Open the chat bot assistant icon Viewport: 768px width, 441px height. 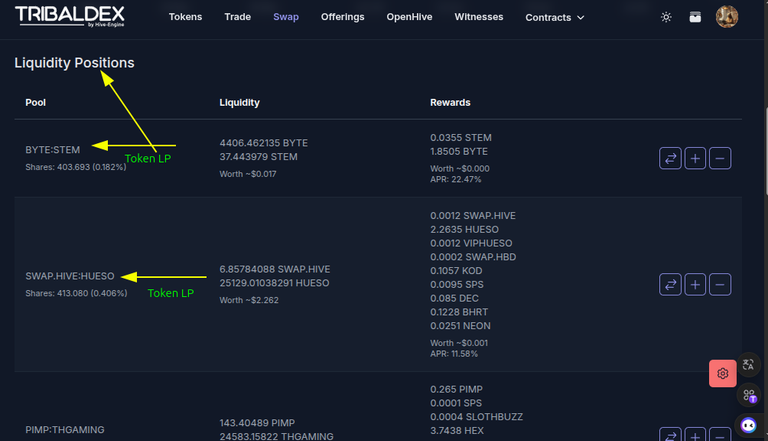(x=748, y=425)
